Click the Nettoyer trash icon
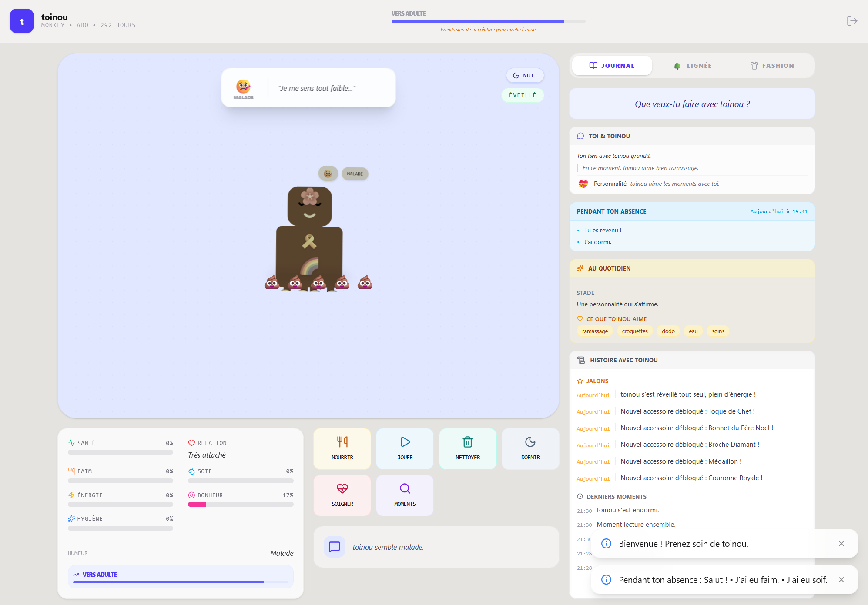The image size is (868, 605). pyautogui.click(x=467, y=442)
